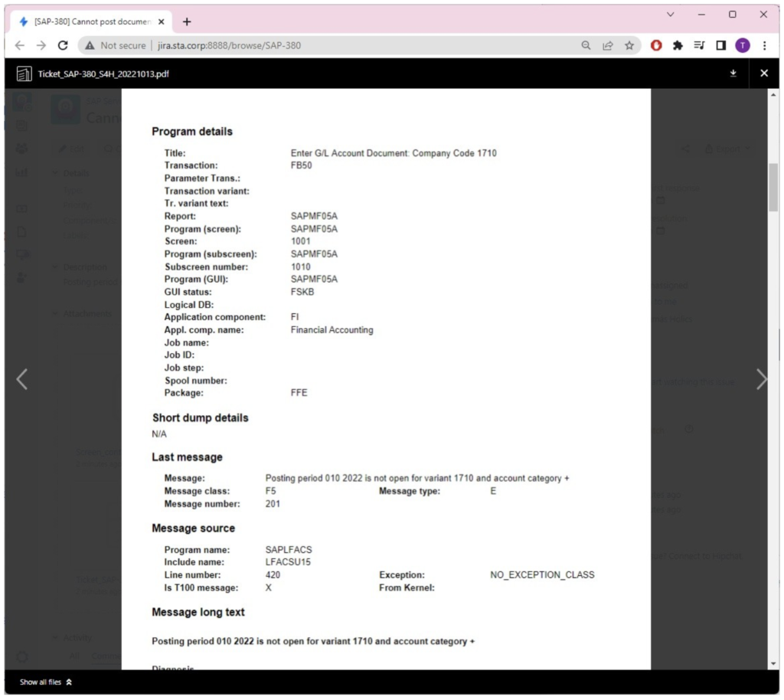The height and width of the screenshot is (700, 784).
Task: Go to the previous attachment
Action: 21,379
